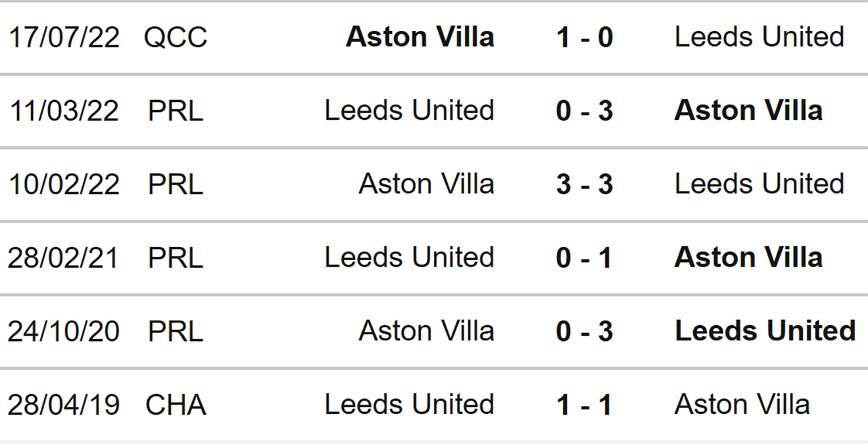The height and width of the screenshot is (445, 868).
Task: Select Leeds United in the 11/03/22 row
Action: (x=409, y=111)
